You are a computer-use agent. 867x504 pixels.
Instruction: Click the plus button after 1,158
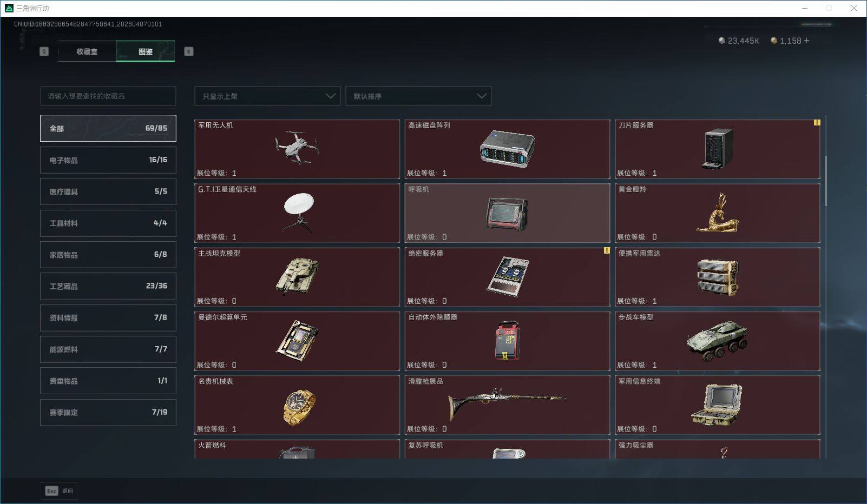806,41
